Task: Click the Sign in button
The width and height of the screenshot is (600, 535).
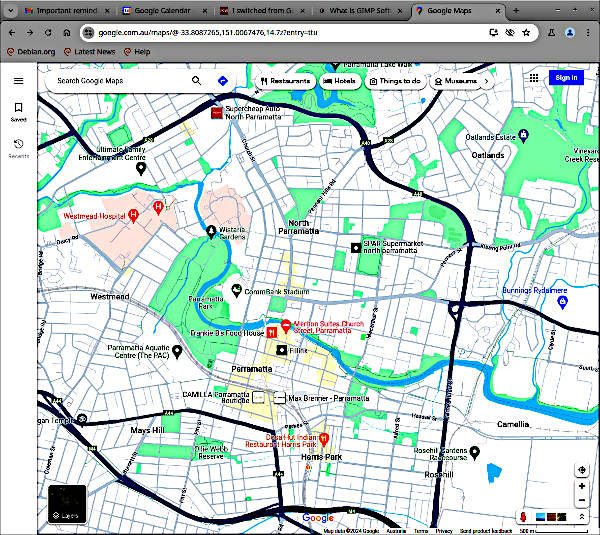Action: [x=565, y=78]
